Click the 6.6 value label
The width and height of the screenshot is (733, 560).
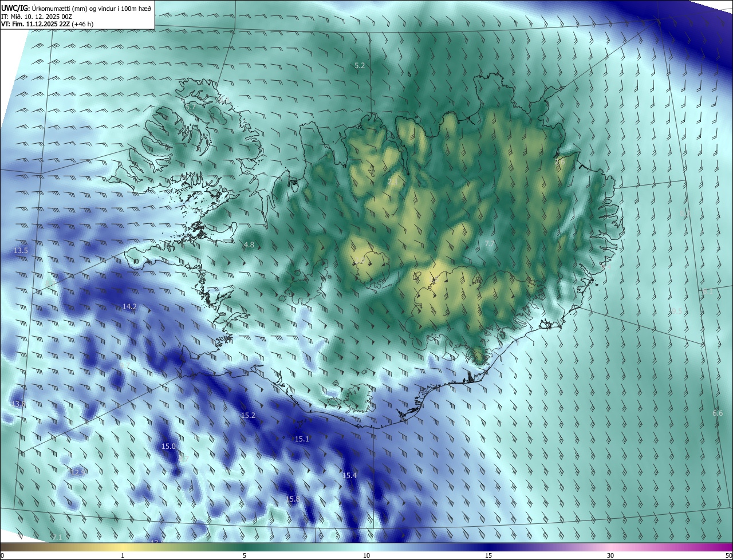click(x=718, y=413)
